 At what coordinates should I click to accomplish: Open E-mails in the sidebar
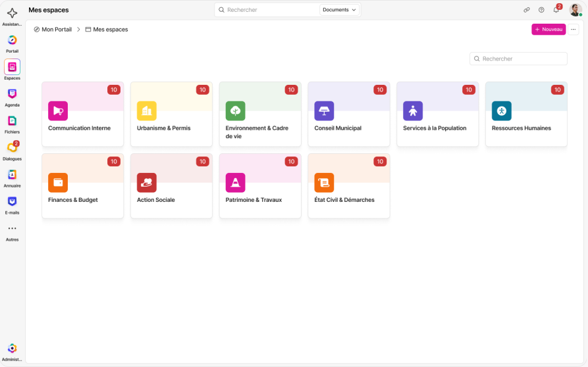point(12,202)
